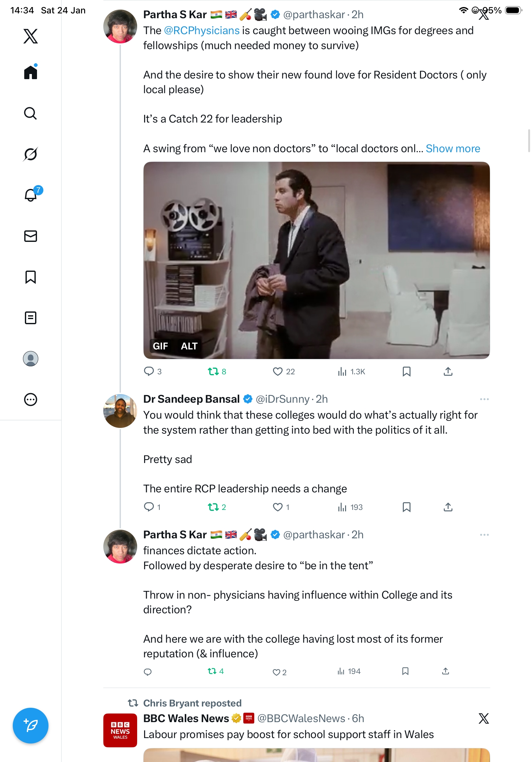The width and height of the screenshot is (532, 762).
Task: Undo repost on Dr Sandeep Bansal's tweet
Action: pyautogui.click(x=213, y=507)
